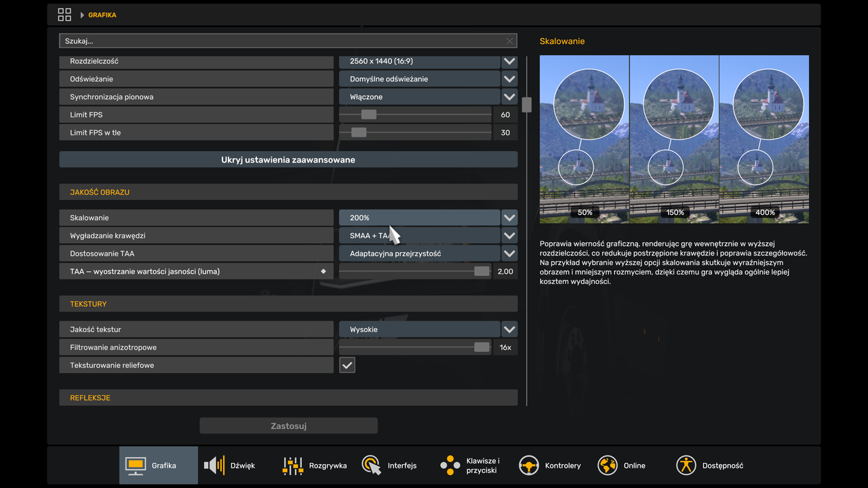Open Rozgrywka settings via sliders icon

(x=292, y=465)
